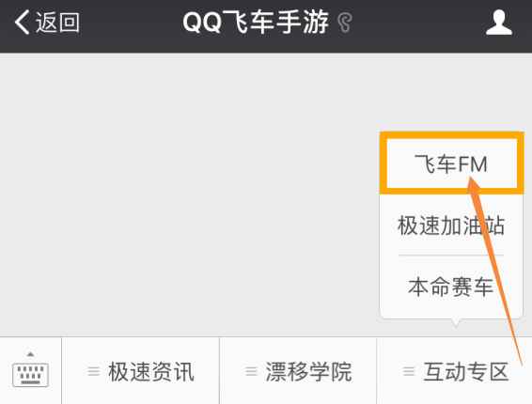Image resolution: width=532 pixels, height=404 pixels.
Task: Choose 极速加油站 in the popup menu
Action: tap(451, 225)
